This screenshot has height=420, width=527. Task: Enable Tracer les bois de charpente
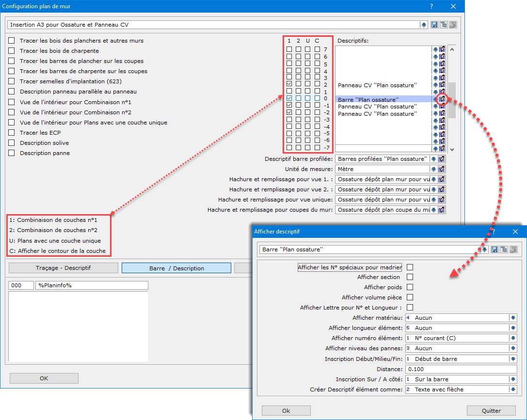point(12,51)
